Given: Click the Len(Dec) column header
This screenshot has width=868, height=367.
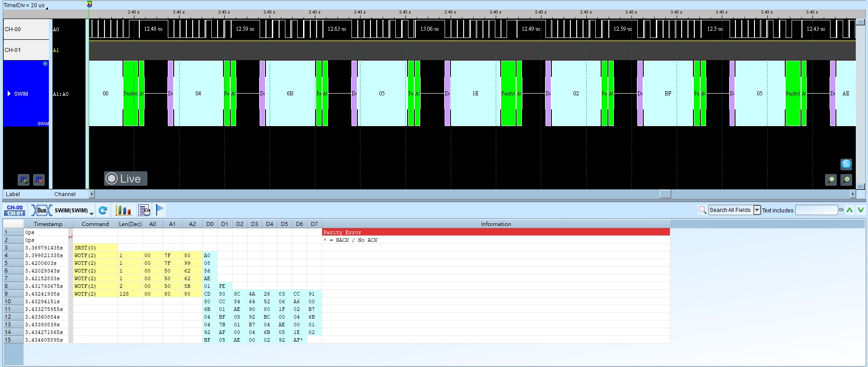Looking at the screenshot, I should click(x=130, y=224).
